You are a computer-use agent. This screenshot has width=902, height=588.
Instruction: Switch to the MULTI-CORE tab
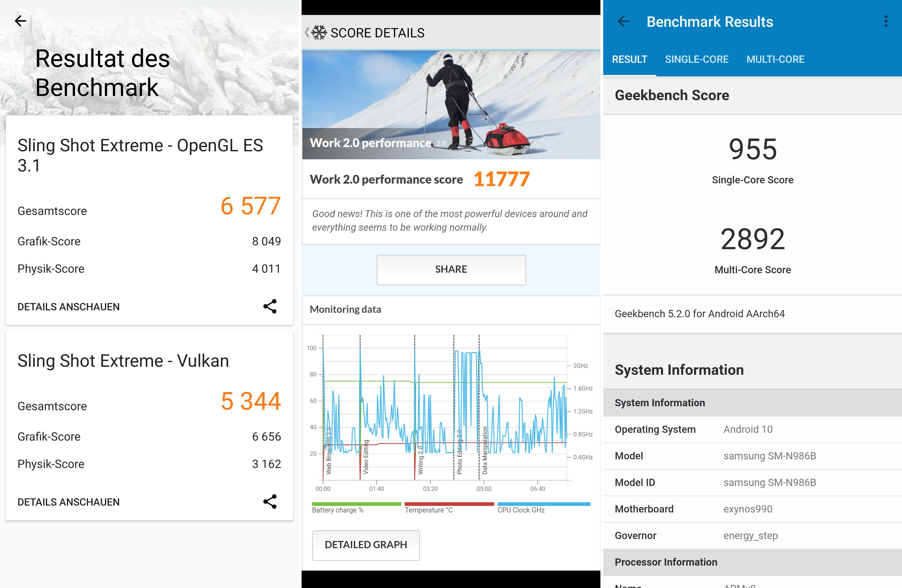775,59
